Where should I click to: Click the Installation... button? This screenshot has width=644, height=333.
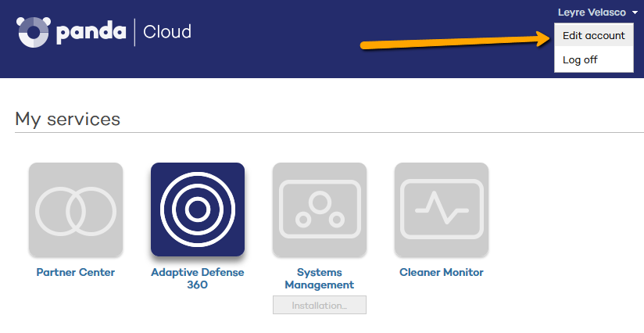(x=320, y=305)
